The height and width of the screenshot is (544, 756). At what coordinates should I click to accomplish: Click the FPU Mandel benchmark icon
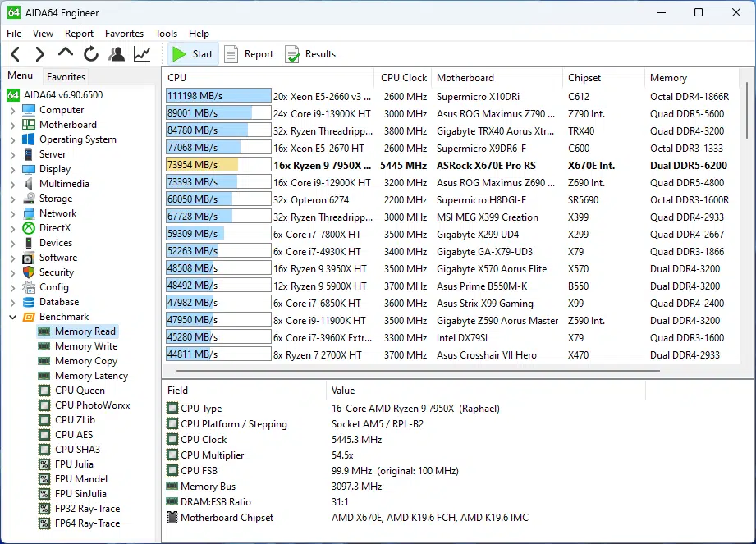tap(44, 479)
